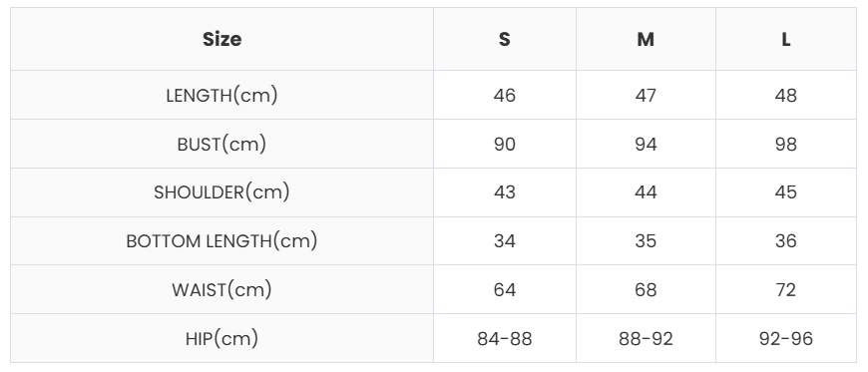Image resolution: width=868 pixels, height=372 pixels.
Task: Click the shoulder value 43 cell
Action: pyautogui.click(x=504, y=192)
